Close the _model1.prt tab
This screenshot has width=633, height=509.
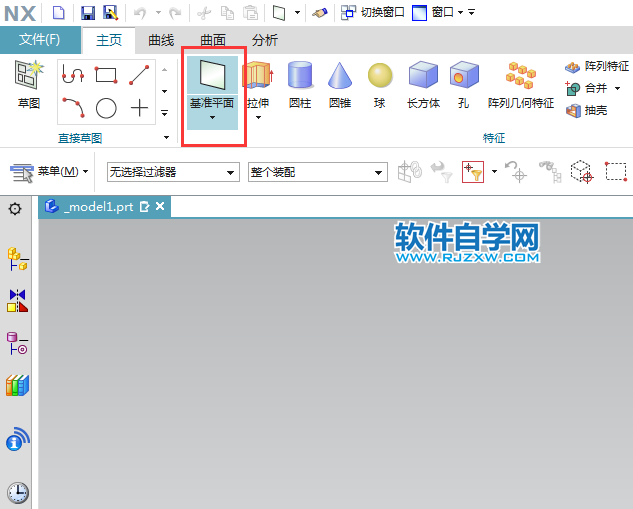160,206
